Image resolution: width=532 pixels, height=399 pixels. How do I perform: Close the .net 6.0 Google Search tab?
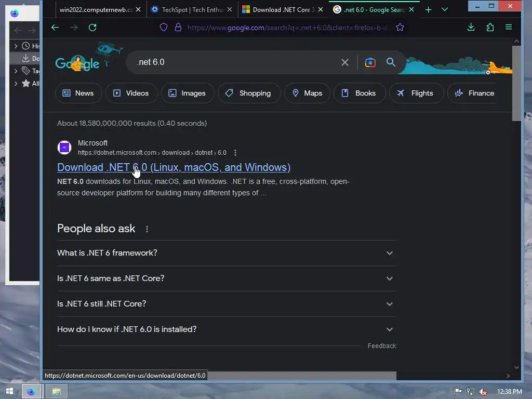point(411,10)
